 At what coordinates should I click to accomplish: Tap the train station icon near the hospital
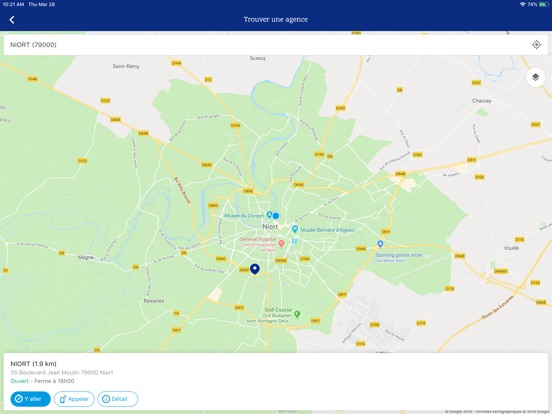tap(294, 241)
